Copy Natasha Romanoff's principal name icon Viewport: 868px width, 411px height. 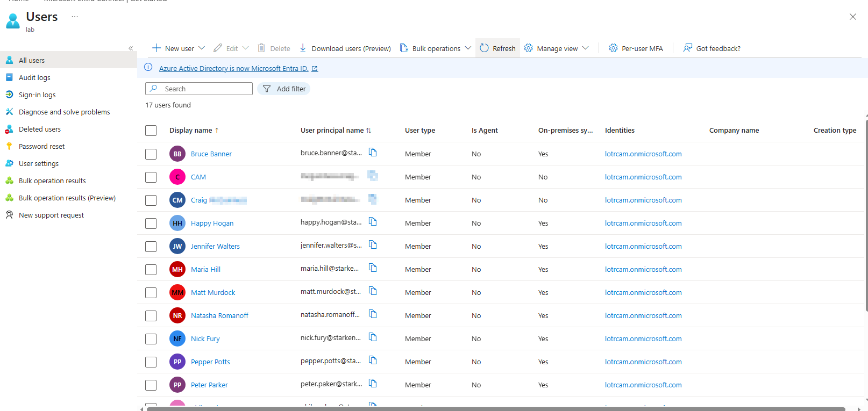373,314
